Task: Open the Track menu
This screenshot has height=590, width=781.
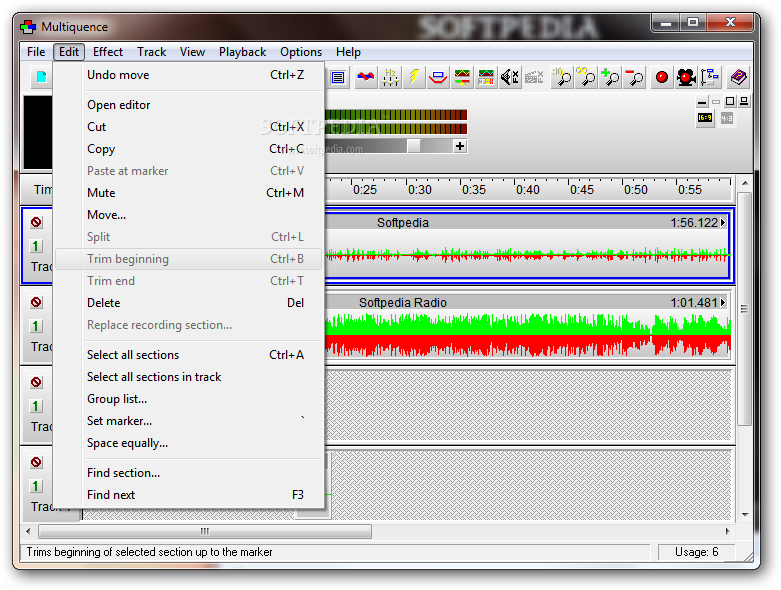Action: (151, 52)
